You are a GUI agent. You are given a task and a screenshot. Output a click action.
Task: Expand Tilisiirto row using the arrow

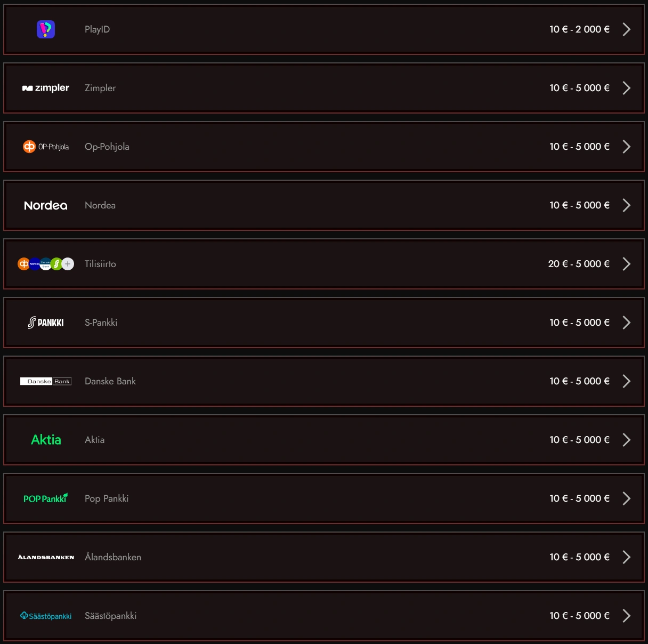coord(627,264)
